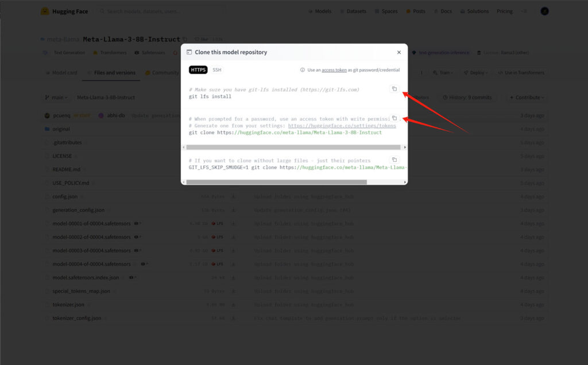
Task: Open the USE_POLICY.md file
Action: tap(71, 183)
